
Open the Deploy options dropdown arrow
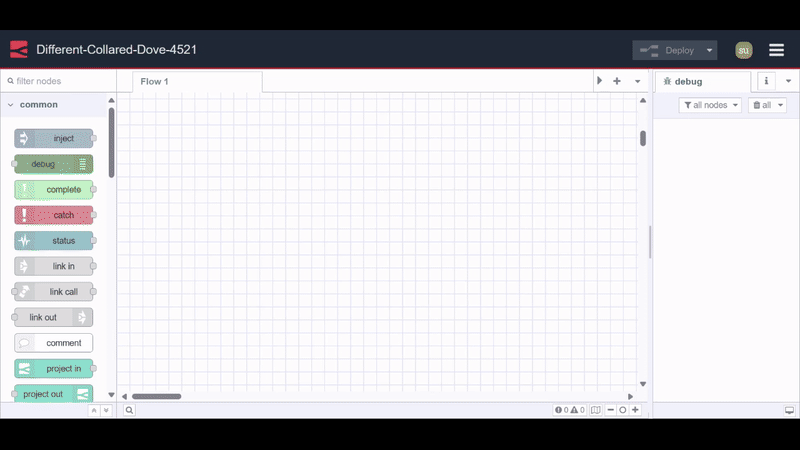coord(709,50)
